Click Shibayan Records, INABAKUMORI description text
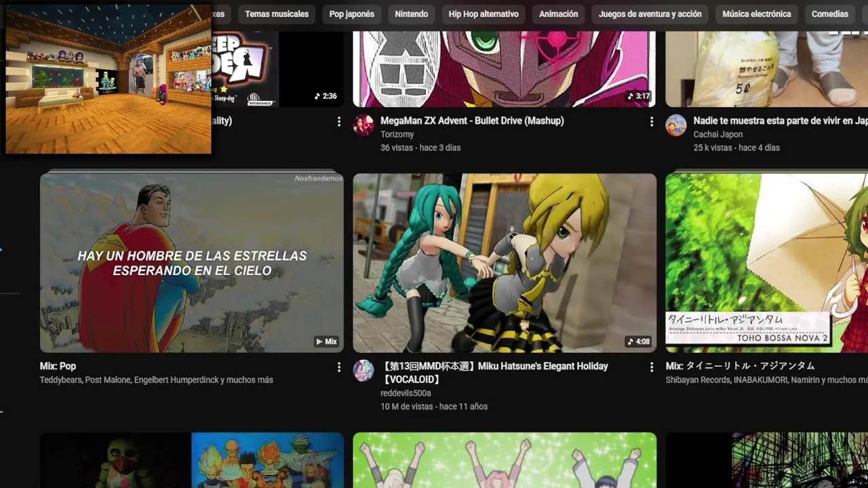 click(767, 380)
